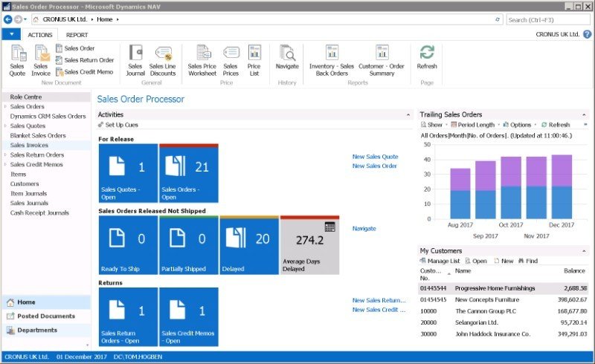This screenshot has width=595, height=364.
Task: Run Inventory - Sales Back Orders report
Action: tap(332, 61)
